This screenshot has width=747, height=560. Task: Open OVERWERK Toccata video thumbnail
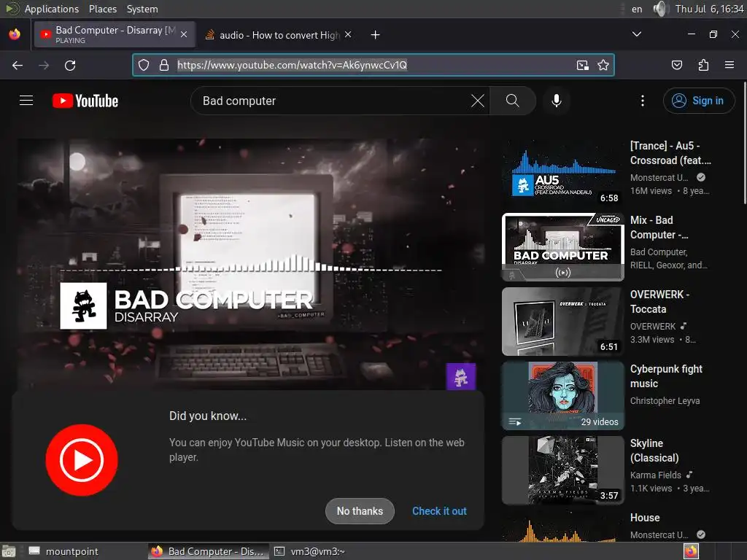(562, 322)
